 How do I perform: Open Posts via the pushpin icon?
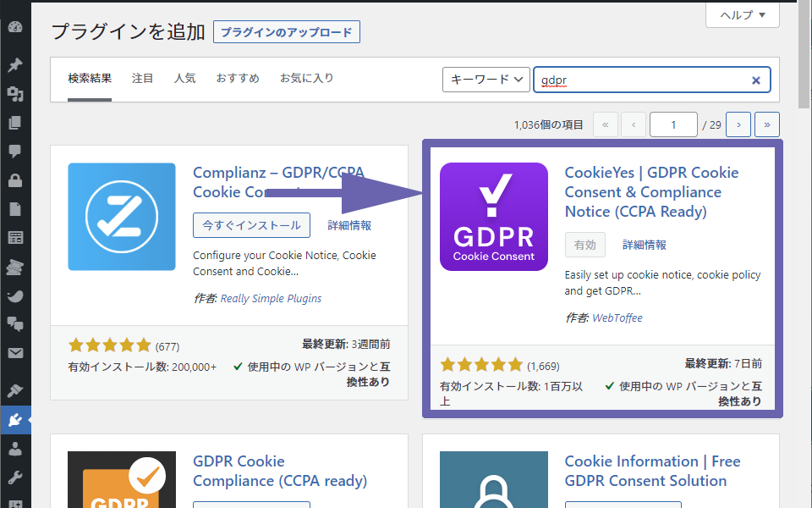coord(15,65)
